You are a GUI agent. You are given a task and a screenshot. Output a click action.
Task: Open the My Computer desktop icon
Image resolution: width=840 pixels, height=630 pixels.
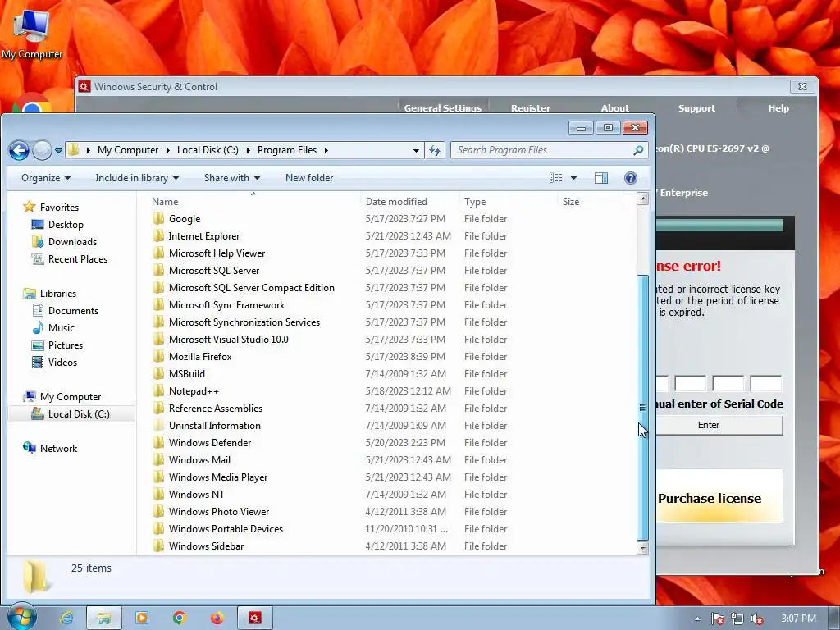tap(32, 34)
